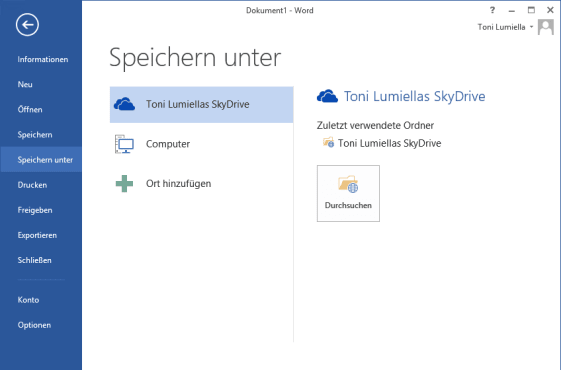Open recent folder Toni Lumiellas SkyDrive
561x370 pixels.
(382, 143)
